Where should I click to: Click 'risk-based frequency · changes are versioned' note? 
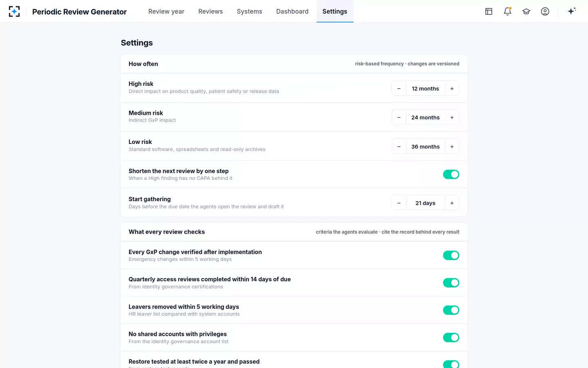[407, 64]
